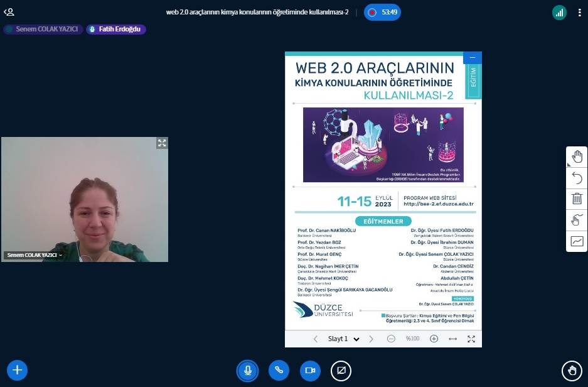This screenshot has width=588, height=387.
Task: Open the actions plus menu
Action: click(17, 370)
